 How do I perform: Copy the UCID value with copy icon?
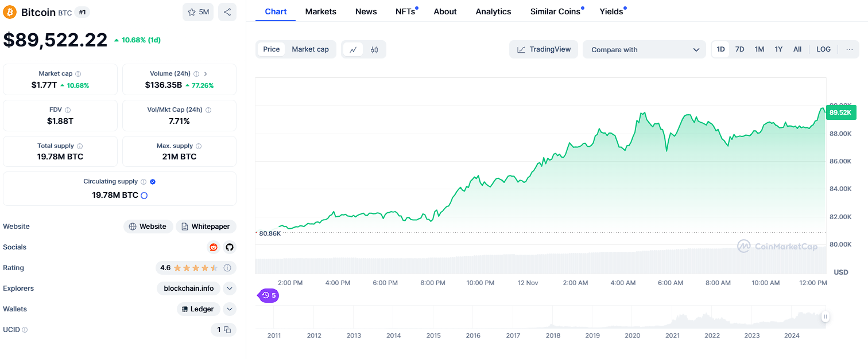click(227, 330)
